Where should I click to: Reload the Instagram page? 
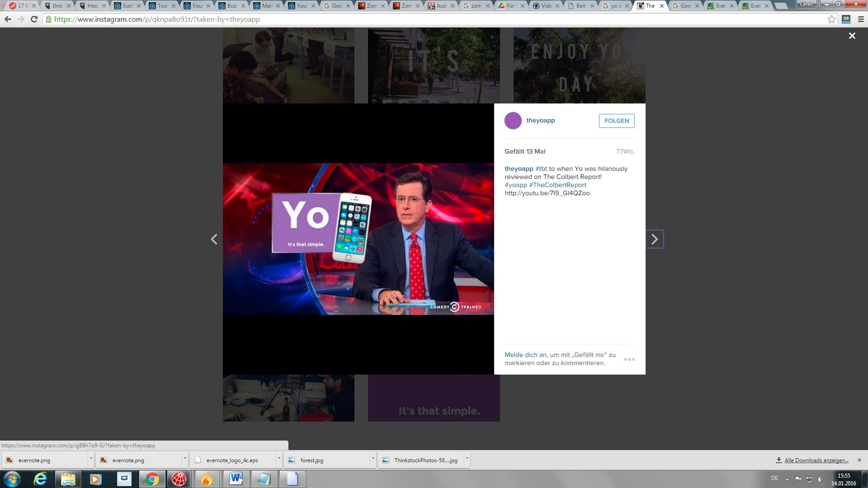point(34,19)
